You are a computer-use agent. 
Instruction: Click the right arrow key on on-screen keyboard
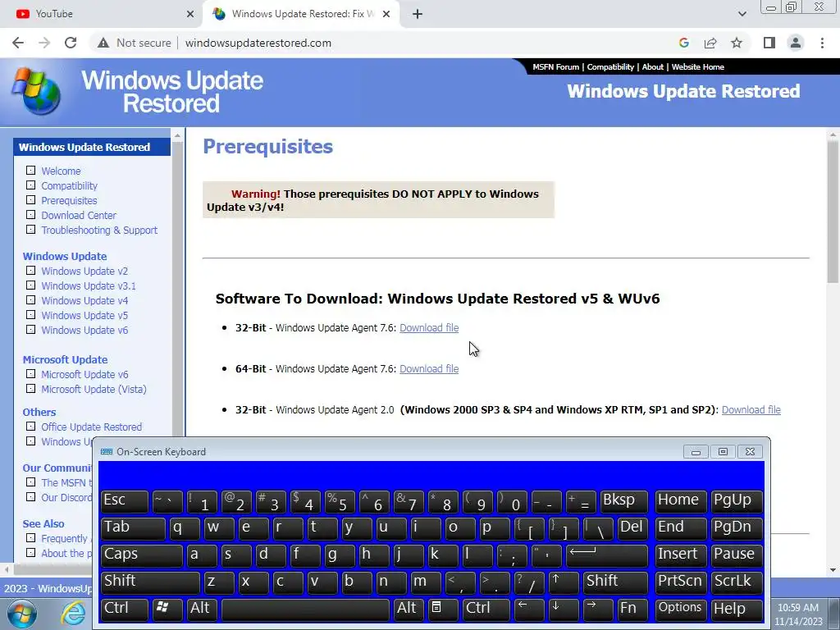[x=597, y=609]
